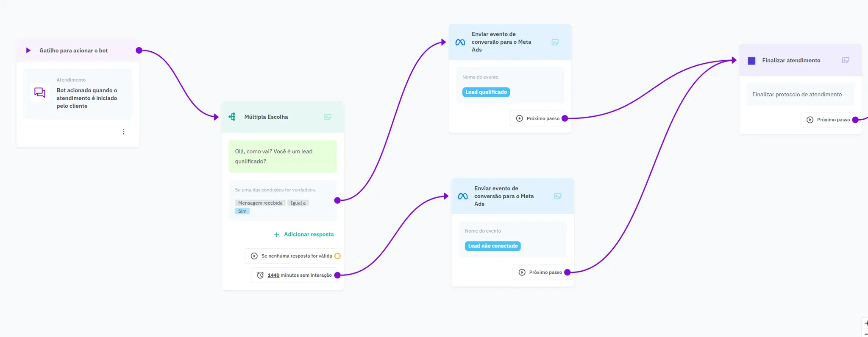
Task: Click the trigger play icon in Gatilho header
Action: click(28, 51)
